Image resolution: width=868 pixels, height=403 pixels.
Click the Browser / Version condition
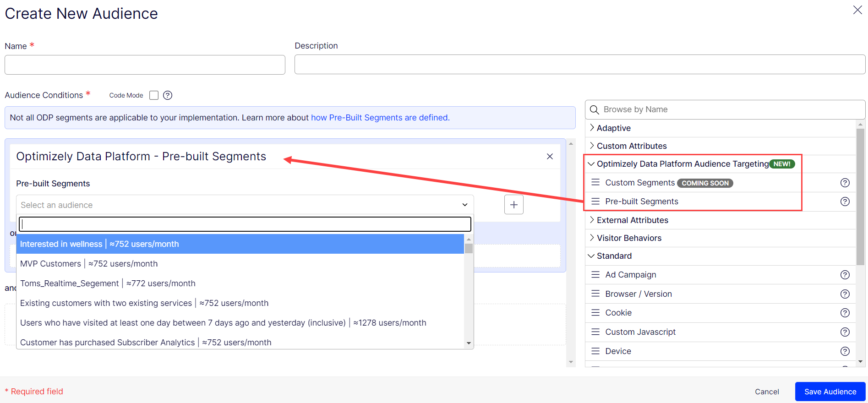click(x=721, y=294)
